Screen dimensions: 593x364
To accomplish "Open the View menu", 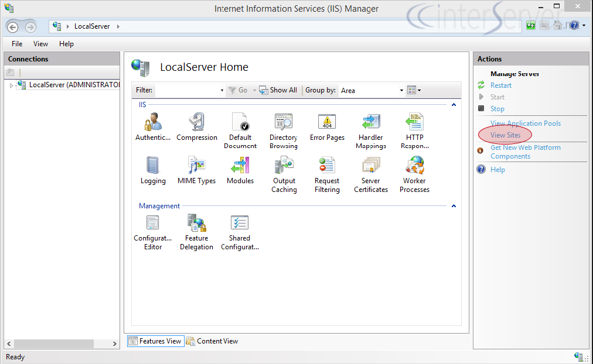I will [x=40, y=44].
